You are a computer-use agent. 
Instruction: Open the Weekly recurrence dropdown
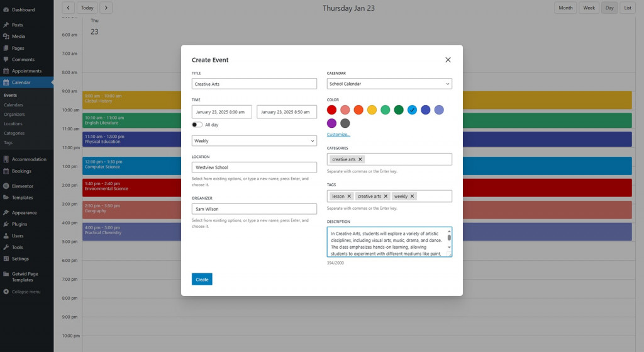point(254,140)
